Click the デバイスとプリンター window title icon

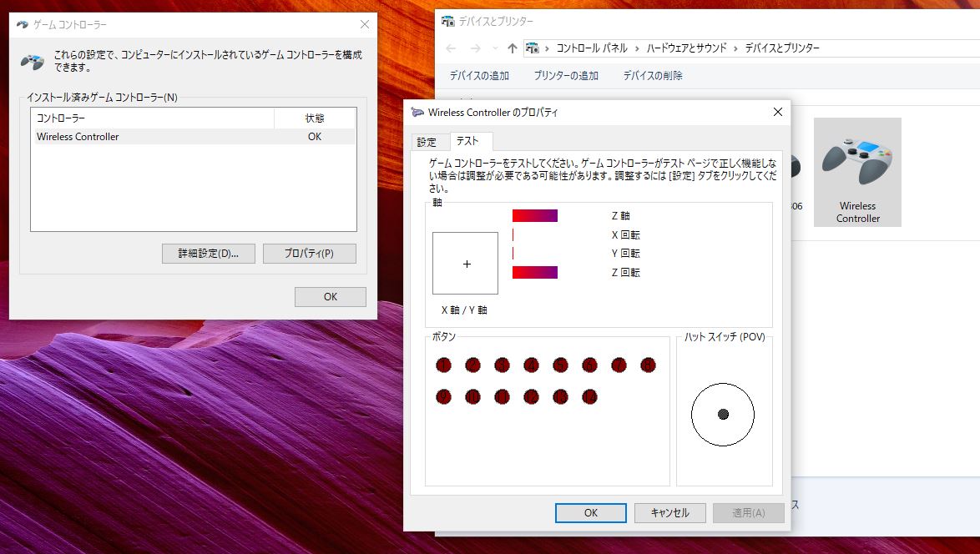click(x=447, y=21)
